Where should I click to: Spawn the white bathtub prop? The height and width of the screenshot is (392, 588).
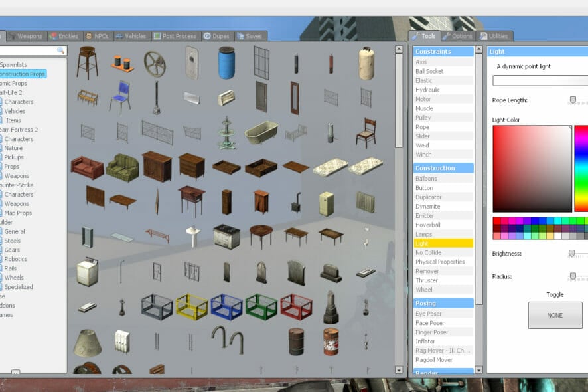(x=261, y=132)
